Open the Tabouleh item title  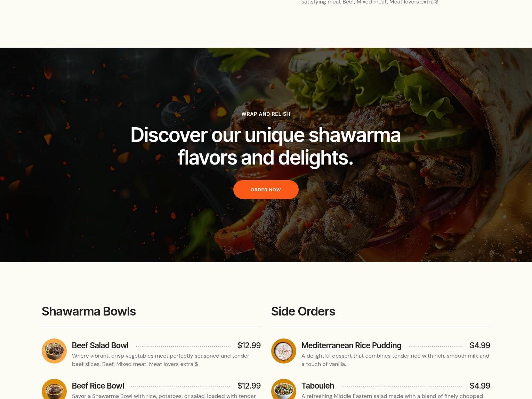[318, 386]
